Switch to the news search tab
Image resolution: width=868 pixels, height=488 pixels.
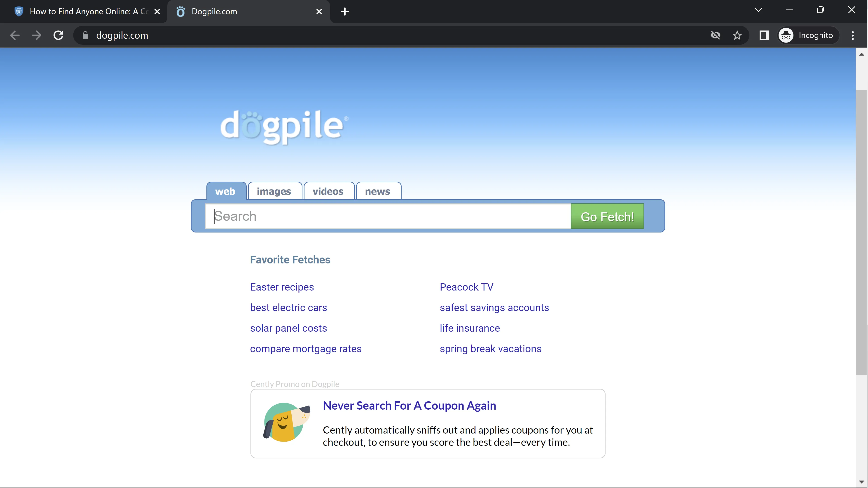coord(378,191)
